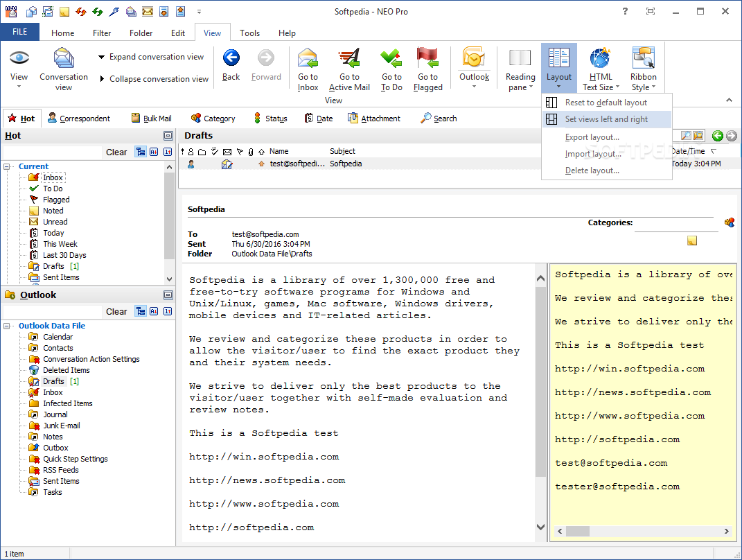
Task: Click the Hot pane filter input field
Action: click(x=52, y=152)
